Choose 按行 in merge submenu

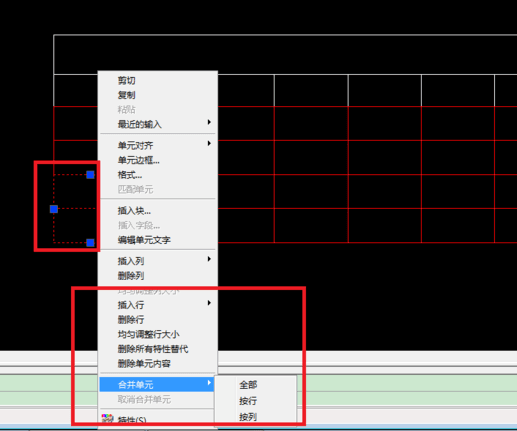248,401
